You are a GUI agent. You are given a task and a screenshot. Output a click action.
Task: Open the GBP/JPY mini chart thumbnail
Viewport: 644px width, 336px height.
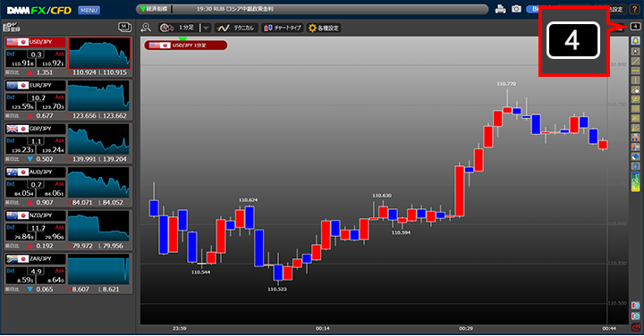(x=98, y=140)
